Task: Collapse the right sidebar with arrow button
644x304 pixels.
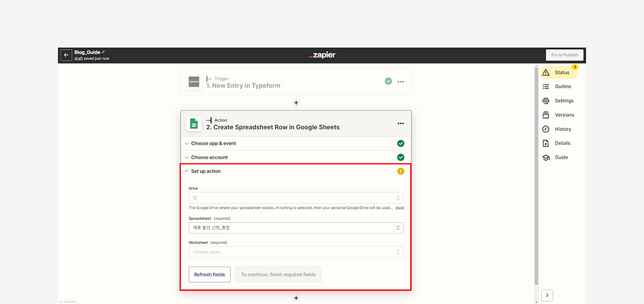Action: (547, 296)
